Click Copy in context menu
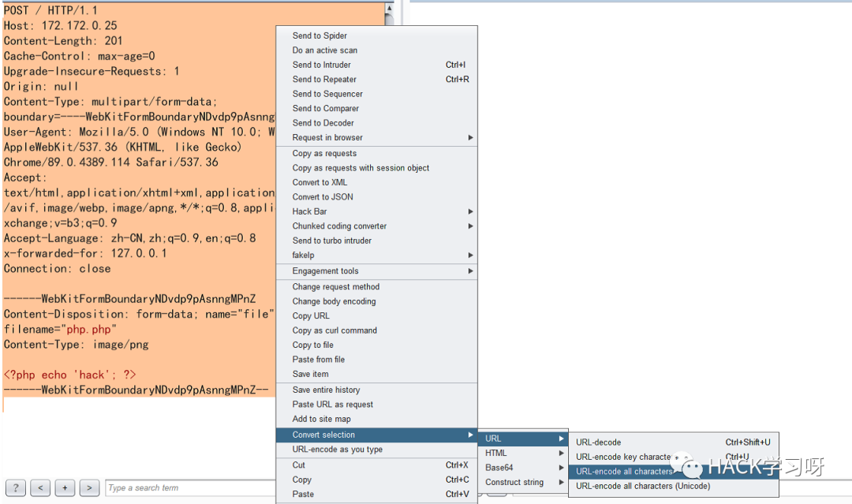Screen dimensions: 852x504 (376, 480)
